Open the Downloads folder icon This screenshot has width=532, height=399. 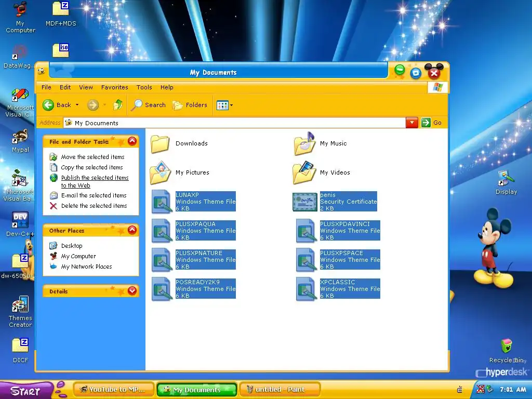coord(160,144)
